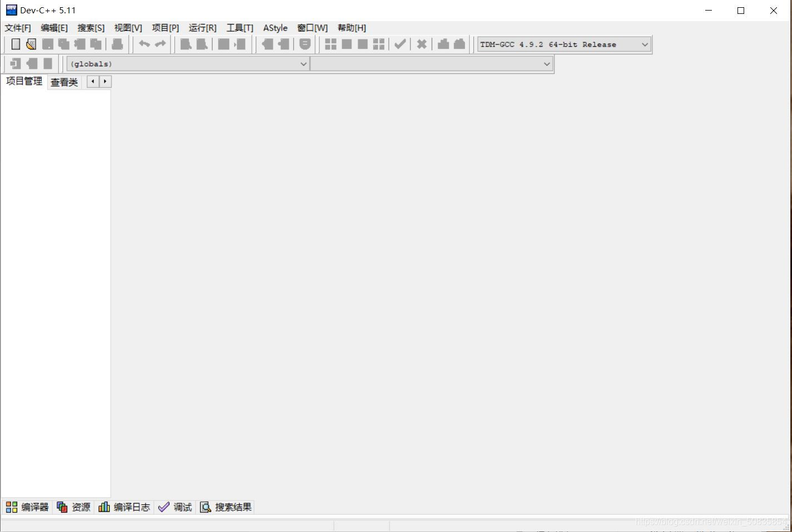Open the 搜索结果 bottom tab
The height and width of the screenshot is (532, 792).
(226, 507)
